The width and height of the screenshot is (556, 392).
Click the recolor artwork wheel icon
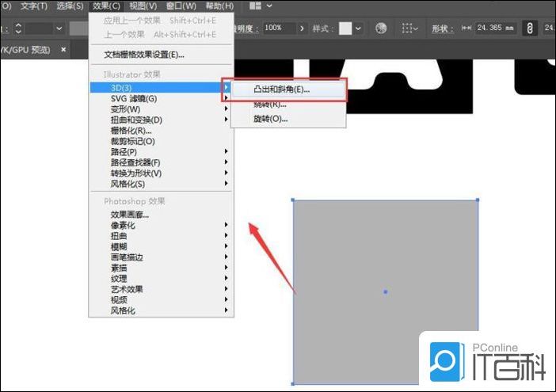pyautogui.click(x=381, y=28)
